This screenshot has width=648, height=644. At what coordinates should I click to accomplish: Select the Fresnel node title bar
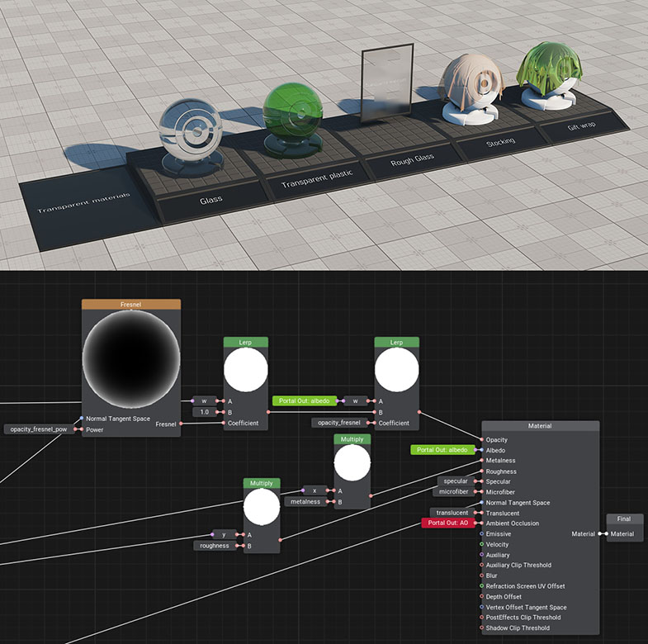tap(130, 305)
